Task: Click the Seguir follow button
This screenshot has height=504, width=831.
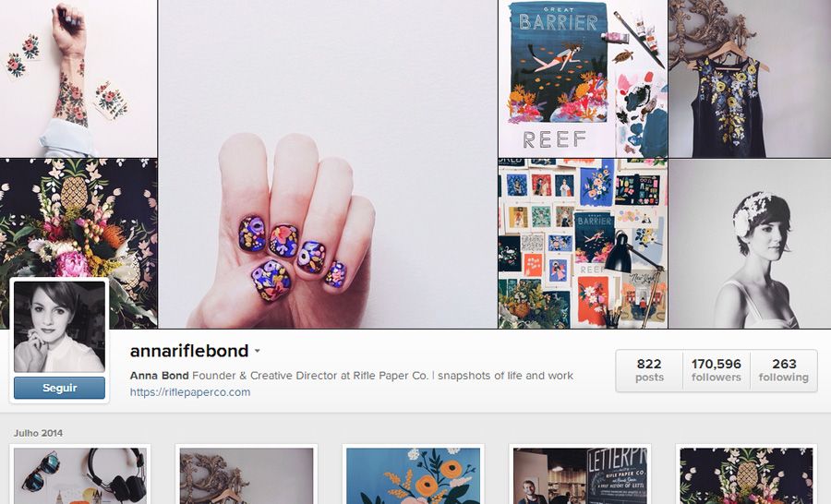Action: click(x=59, y=388)
